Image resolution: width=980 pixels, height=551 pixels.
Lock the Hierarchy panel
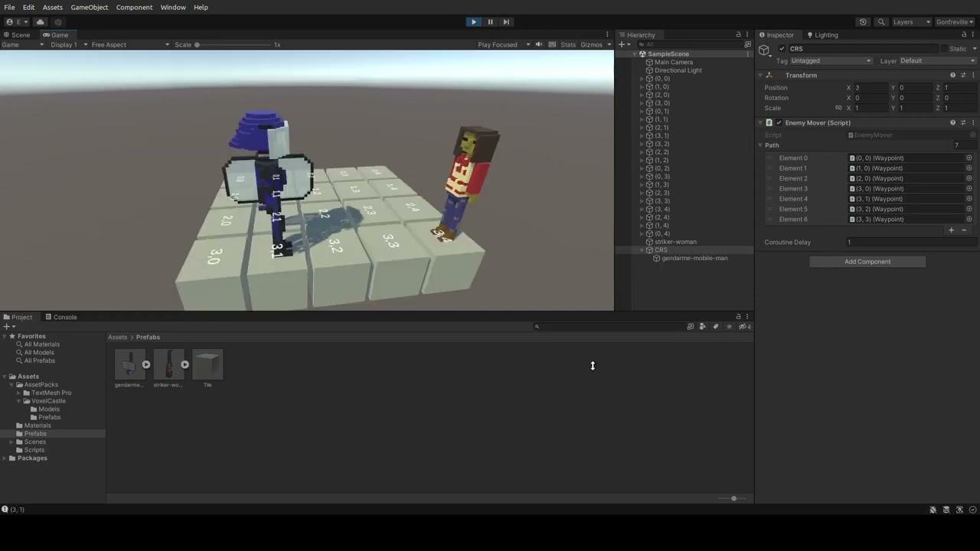tap(738, 35)
